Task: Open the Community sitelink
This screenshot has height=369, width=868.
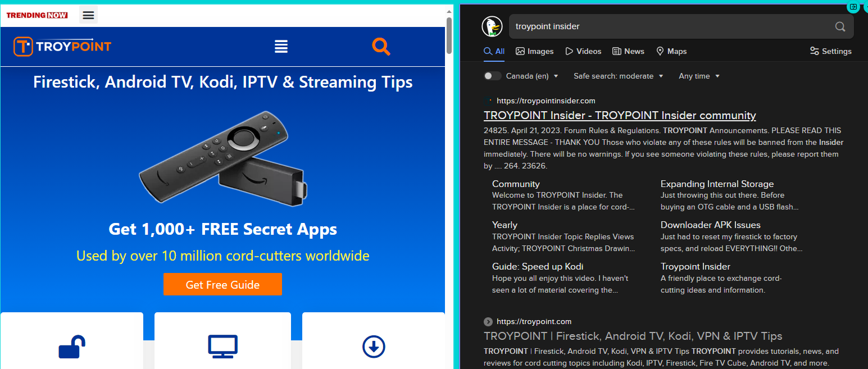Action: [x=516, y=184]
